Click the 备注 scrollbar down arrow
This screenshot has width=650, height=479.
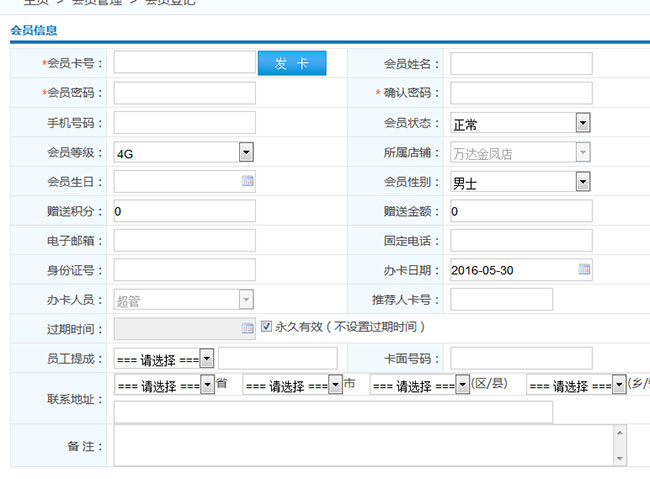coord(620,458)
